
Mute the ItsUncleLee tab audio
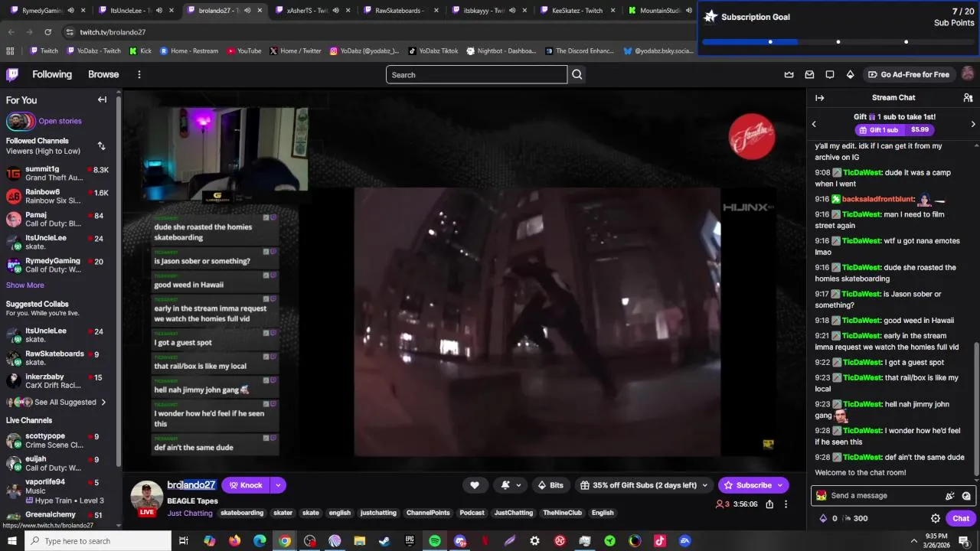click(x=158, y=11)
